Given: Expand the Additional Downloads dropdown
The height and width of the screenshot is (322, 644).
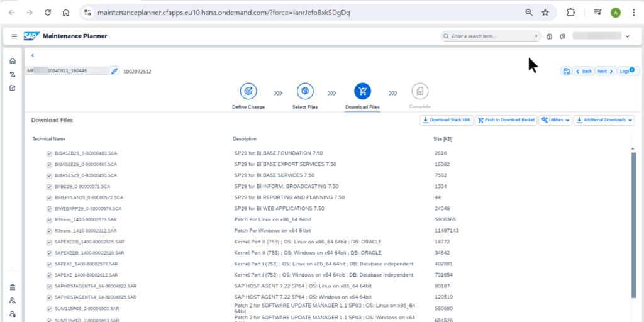Looking at the screenshot, I should tap(604, 120).
